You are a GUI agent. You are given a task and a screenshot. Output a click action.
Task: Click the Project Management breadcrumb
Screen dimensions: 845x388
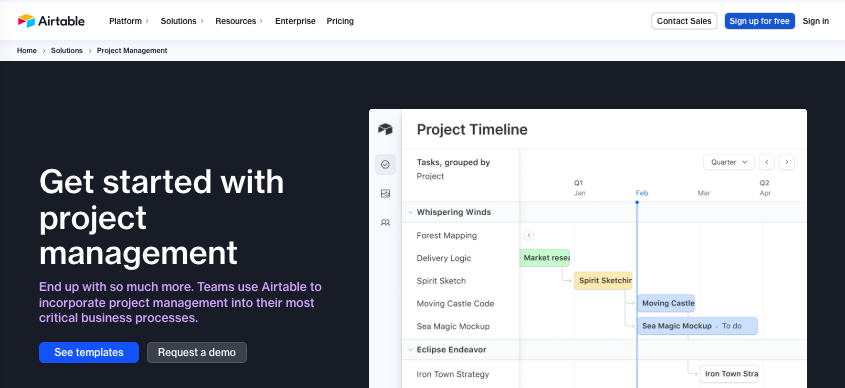tap(132, 51)
